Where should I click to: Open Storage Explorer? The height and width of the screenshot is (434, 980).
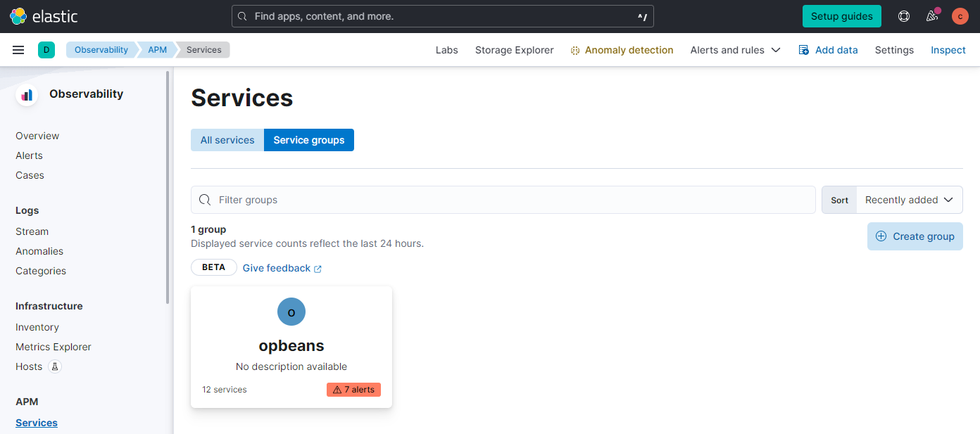coord(515,50)
